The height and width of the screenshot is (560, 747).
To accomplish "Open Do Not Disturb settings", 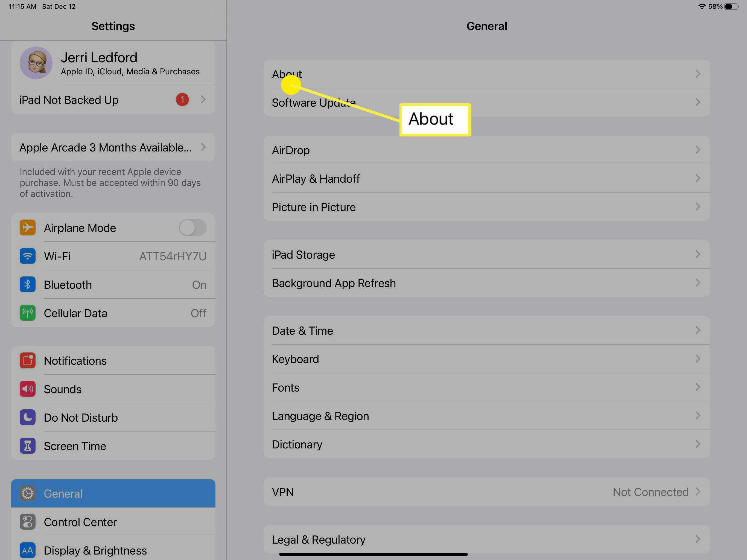I will point(113,417).
